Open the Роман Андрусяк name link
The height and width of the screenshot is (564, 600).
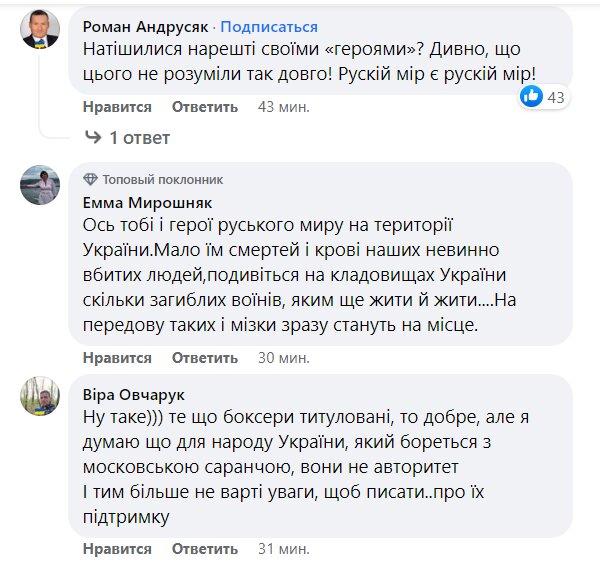pyautogui.click(x=147, y=26)
